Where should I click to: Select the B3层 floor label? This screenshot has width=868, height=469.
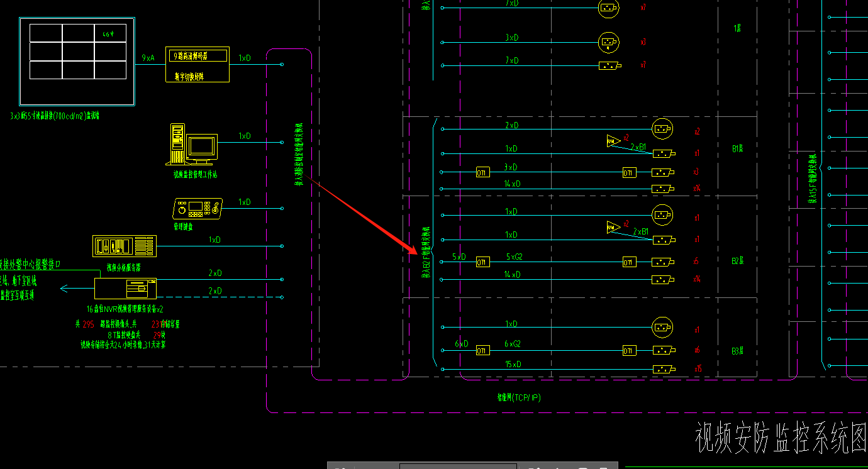(x=738, y=350)
